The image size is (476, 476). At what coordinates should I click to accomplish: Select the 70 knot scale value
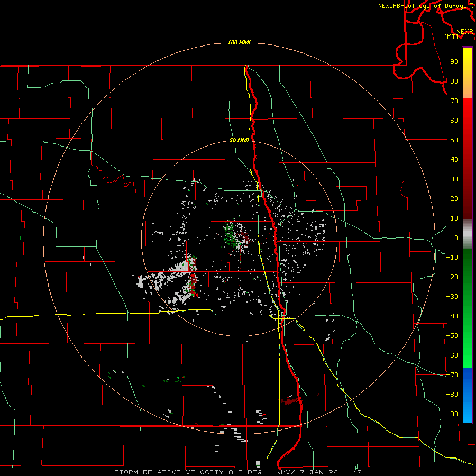(x=454, y=101)
